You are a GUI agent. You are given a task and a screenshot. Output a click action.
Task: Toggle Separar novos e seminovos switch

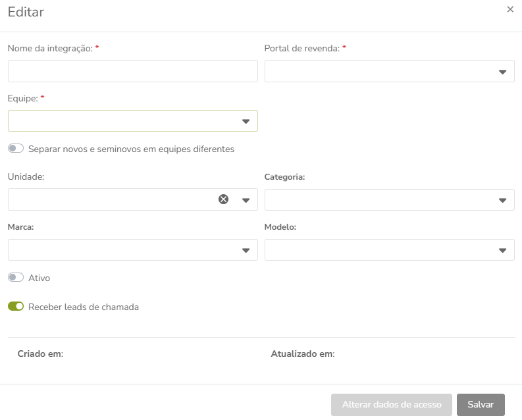tap(16, 148)
